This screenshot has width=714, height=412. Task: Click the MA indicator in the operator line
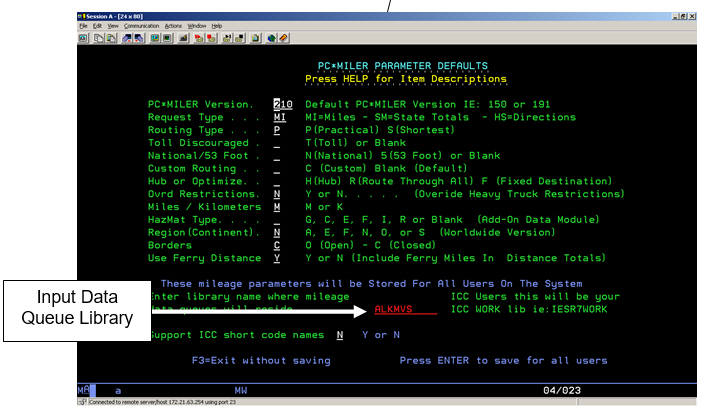84,391
